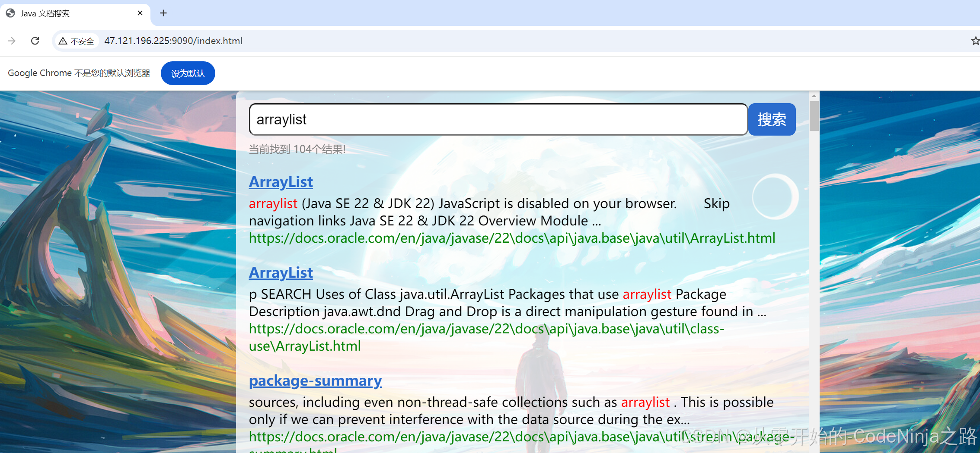The image size is (980, 453).
Task: Click the results scrollbar thumb
Action: pos(814,116)
